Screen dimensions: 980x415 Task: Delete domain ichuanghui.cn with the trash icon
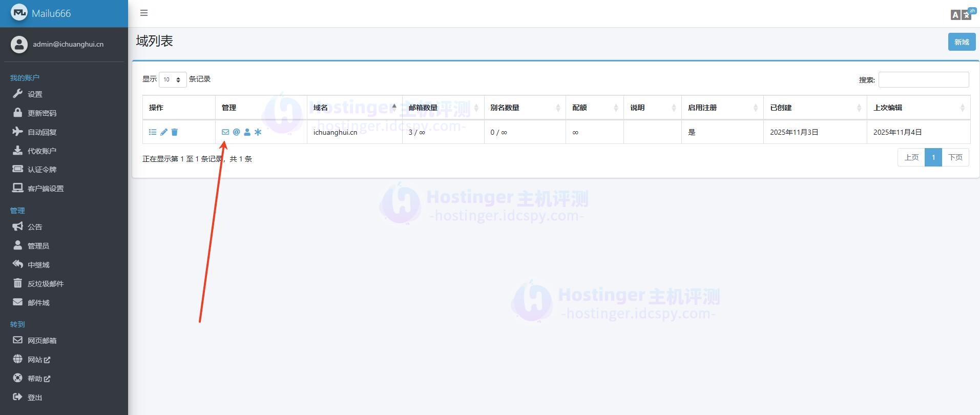click(175, 132)
